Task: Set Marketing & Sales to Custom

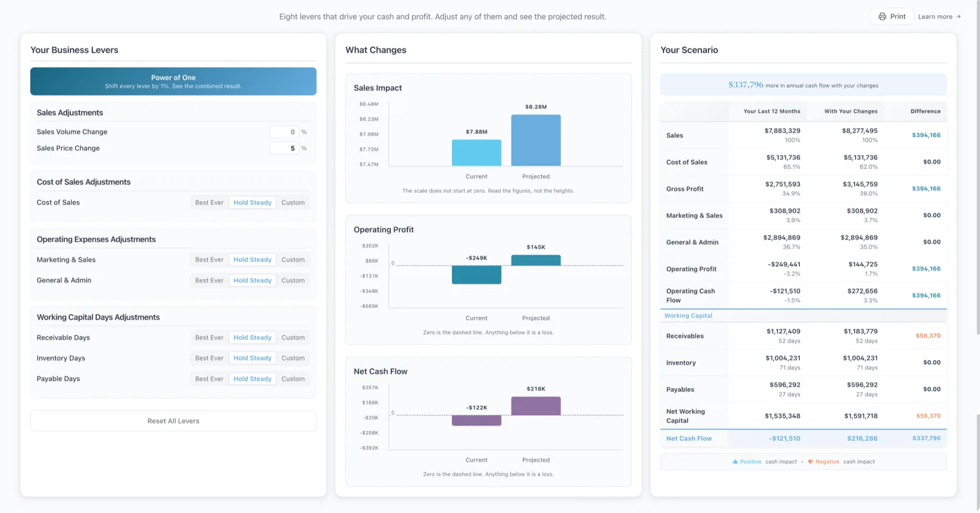Action: click(x=293, y=260)
